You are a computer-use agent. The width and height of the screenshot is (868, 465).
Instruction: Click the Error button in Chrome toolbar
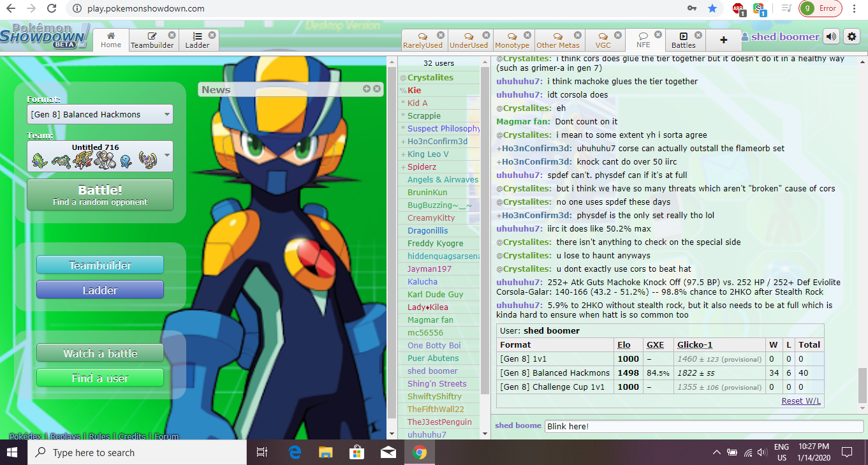coord(820,8)
